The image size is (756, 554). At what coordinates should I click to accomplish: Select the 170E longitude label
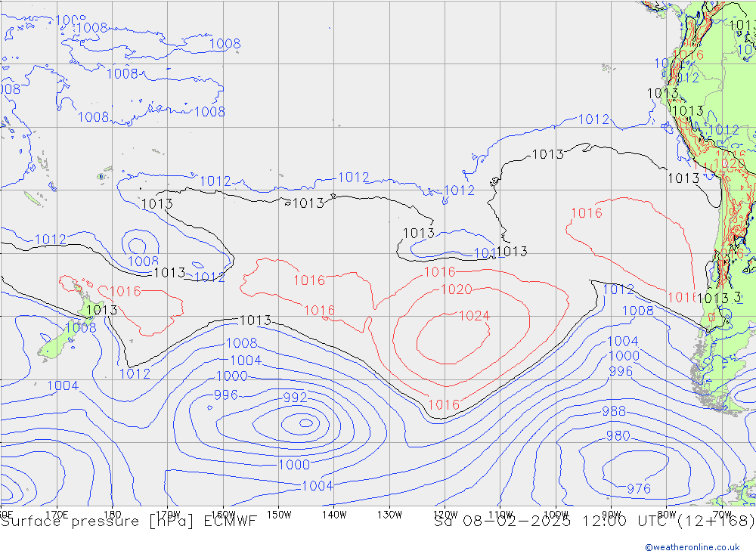click(57, 515)
